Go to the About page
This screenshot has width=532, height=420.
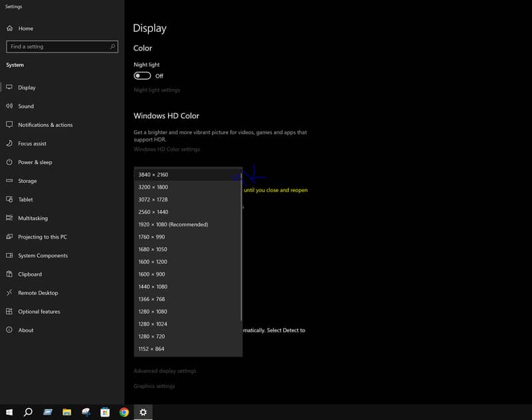62,330
